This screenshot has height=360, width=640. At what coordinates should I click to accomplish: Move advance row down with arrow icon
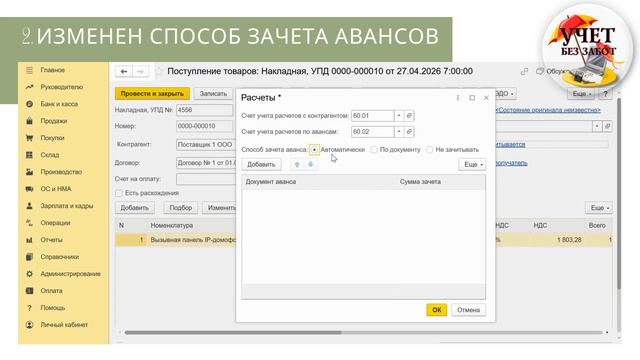click(x=311, y=164)
